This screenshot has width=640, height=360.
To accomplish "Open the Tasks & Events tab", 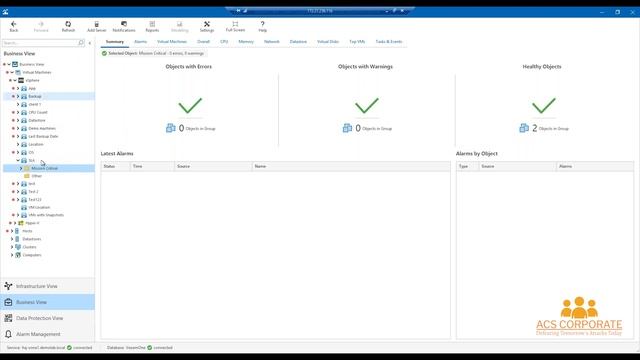I will [389, 42].
